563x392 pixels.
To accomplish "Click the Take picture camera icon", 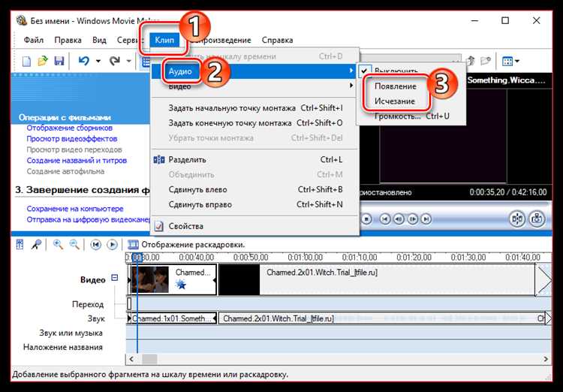I will click(x=537, y=219).
